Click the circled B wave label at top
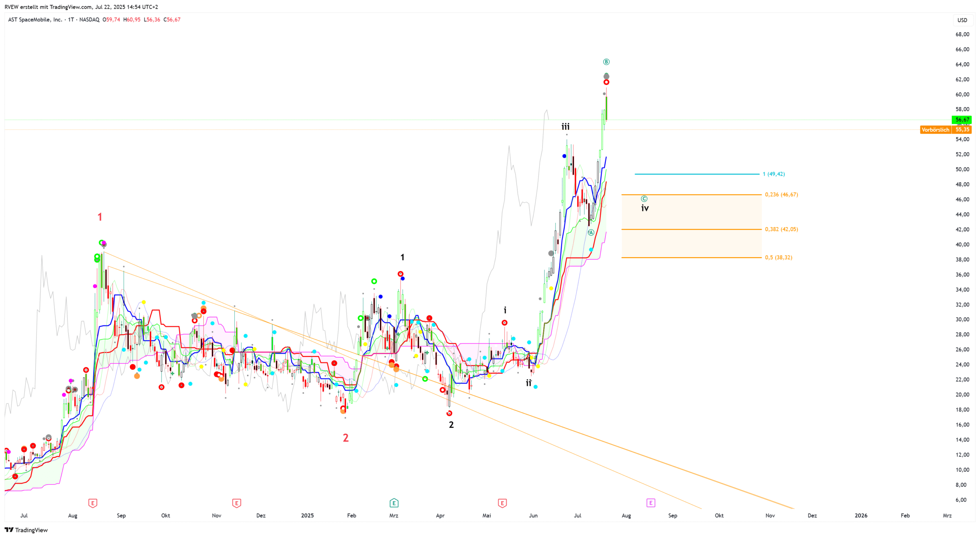980x538 pixels. 606,62
